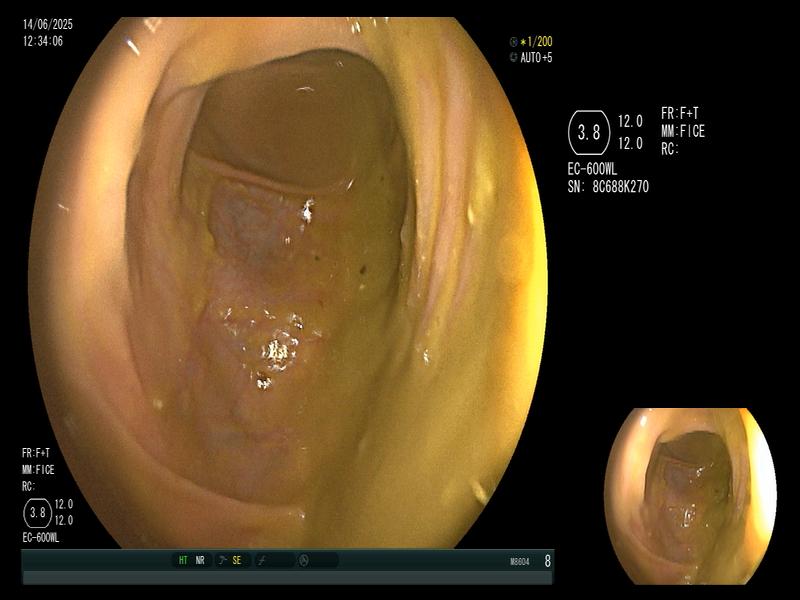Click the 3.8 channel badge below the lower-left RC: label
The image size is (800, 600).
coord(38,513)
